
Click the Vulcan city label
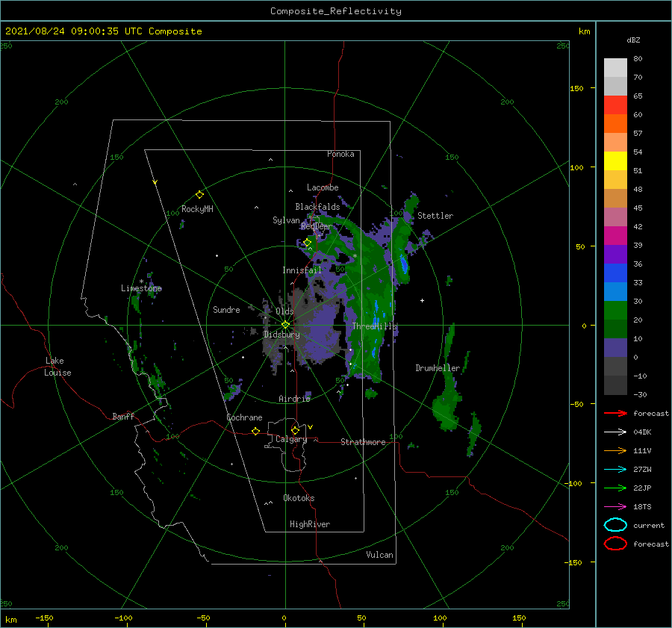click(x=379, y=555)
